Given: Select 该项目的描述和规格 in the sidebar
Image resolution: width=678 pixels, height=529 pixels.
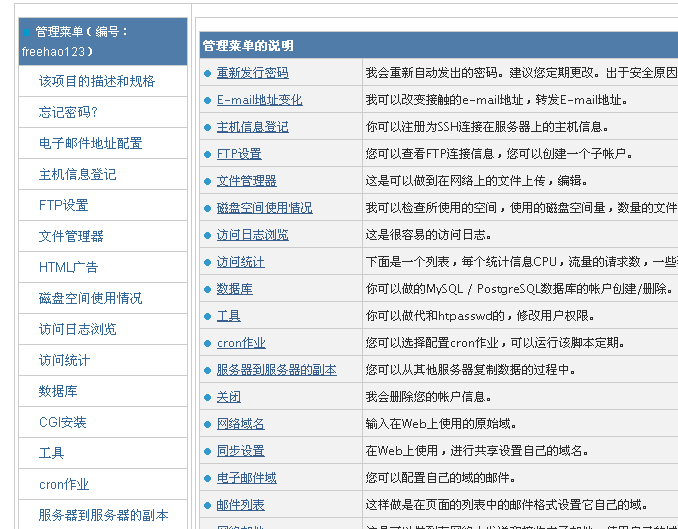Looking at the screenshot, I should pos(97,81).
